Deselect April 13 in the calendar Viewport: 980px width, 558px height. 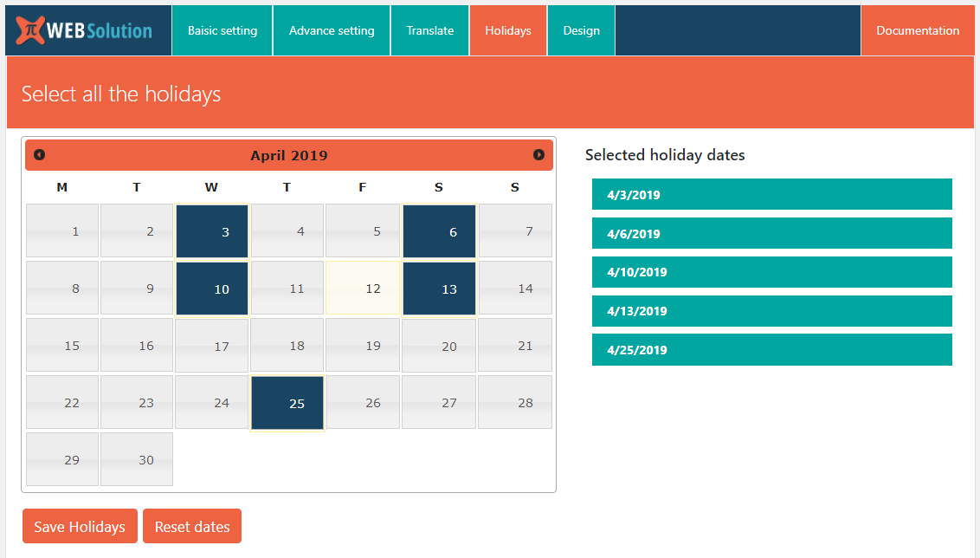(440, 289)
